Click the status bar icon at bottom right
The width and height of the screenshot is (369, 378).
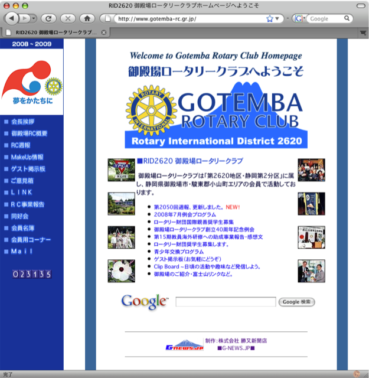click(x=357, y=374)
